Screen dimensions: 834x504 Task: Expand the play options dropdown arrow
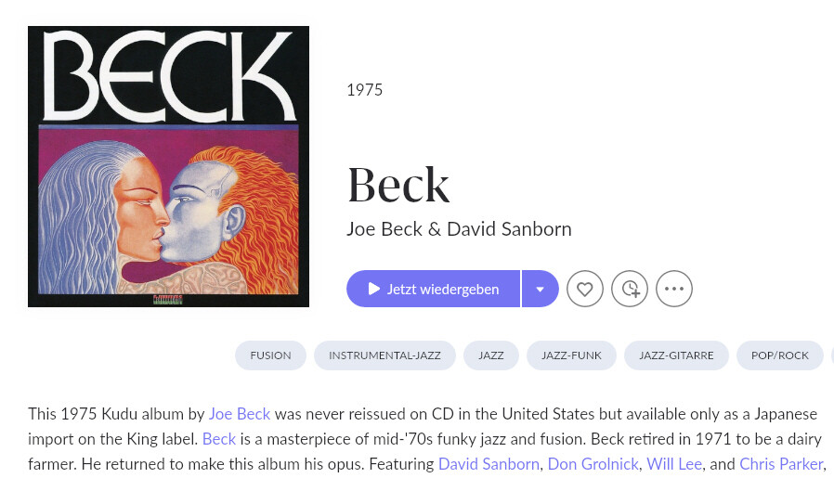pos(540,289)
